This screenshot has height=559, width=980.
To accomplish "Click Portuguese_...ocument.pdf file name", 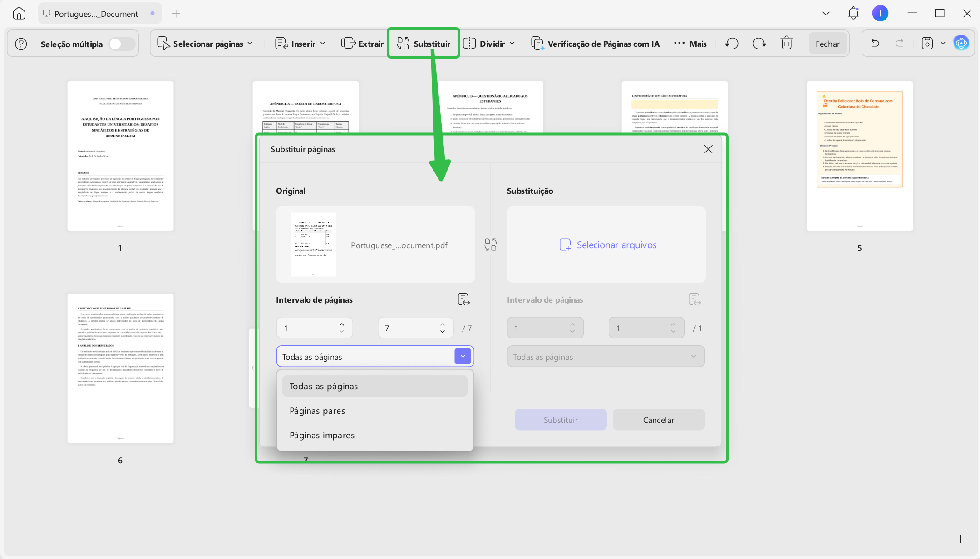I will (x=399, y=245).
